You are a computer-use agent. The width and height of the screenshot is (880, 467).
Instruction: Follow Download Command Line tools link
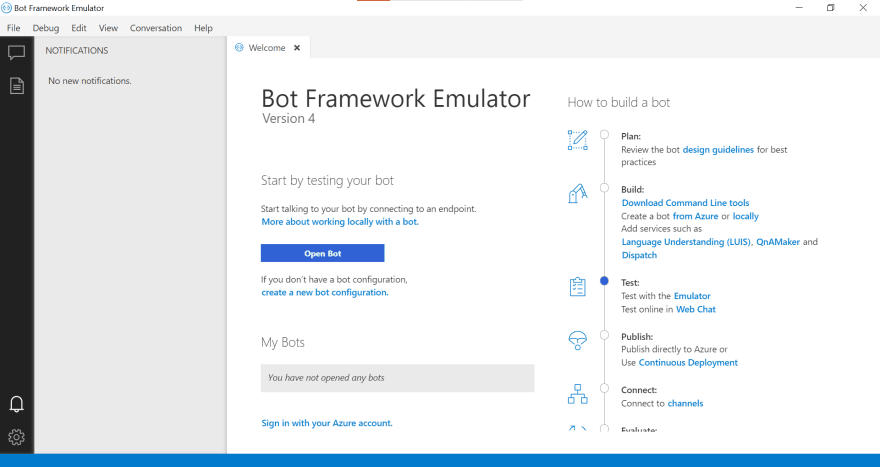[685, 203]
